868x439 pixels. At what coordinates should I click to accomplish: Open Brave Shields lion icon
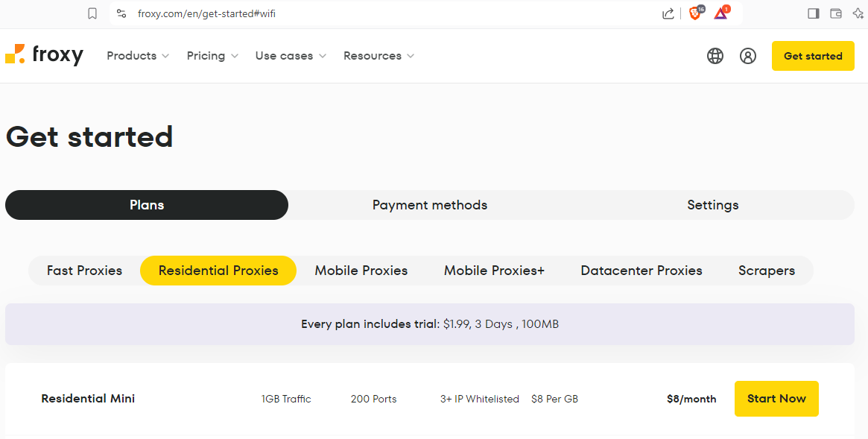(x=695, y=13)
